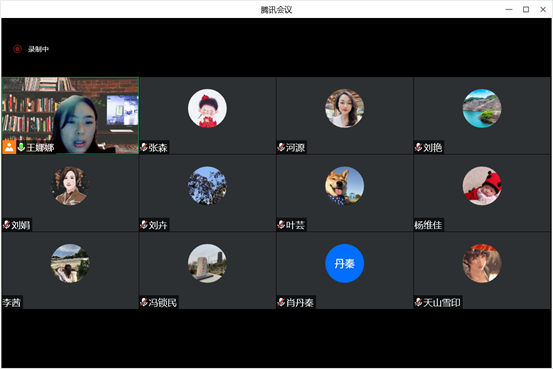Viewport: 553px width, 369px height.
Task: Click the muted mic icon beside 刘娟
Action: 7,225
